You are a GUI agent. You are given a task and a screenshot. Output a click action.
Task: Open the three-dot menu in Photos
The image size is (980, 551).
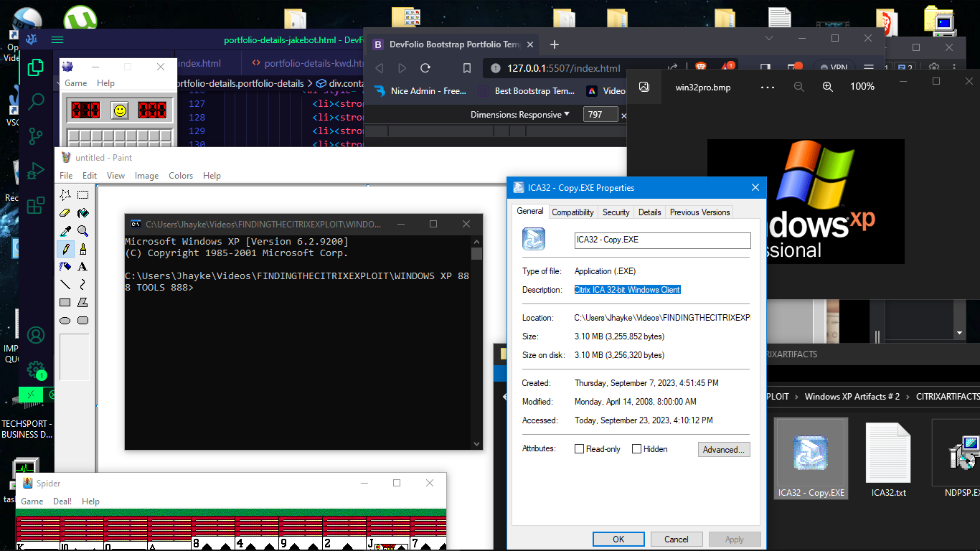coord(767,87)
